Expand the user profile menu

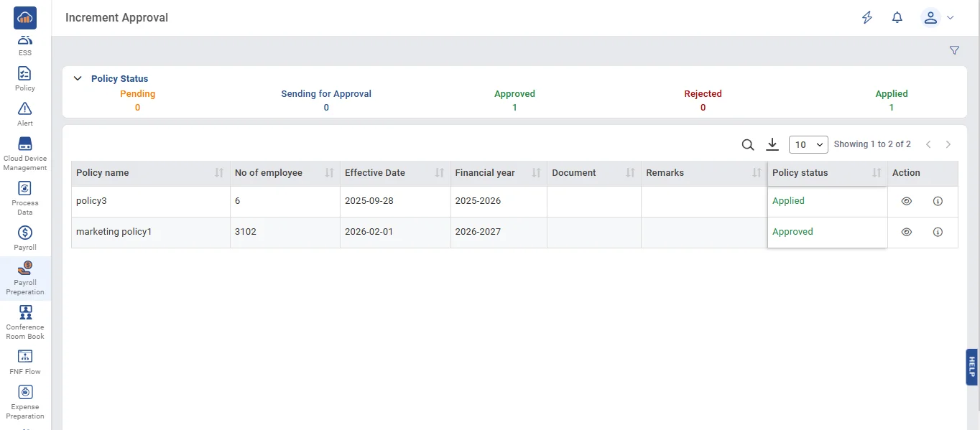pyautogui.click(x=937, y=18)
